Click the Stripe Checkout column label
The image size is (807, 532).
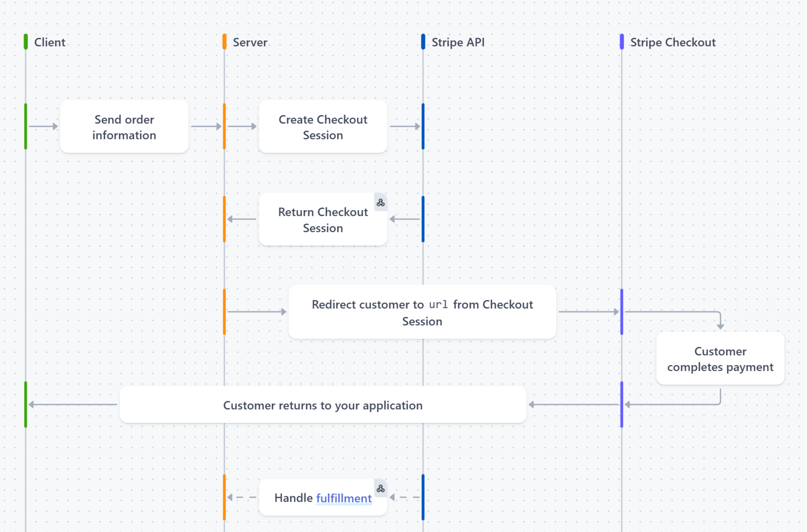[673, 42]
